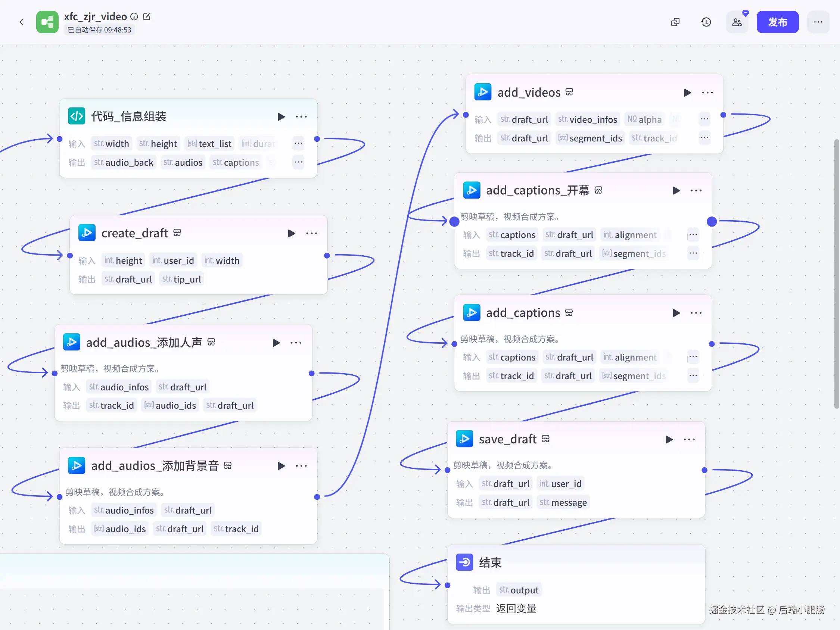The width and height of the screenshot is (840, 630).
Task: Open the header more options button
Action: (x=818, y=22)
